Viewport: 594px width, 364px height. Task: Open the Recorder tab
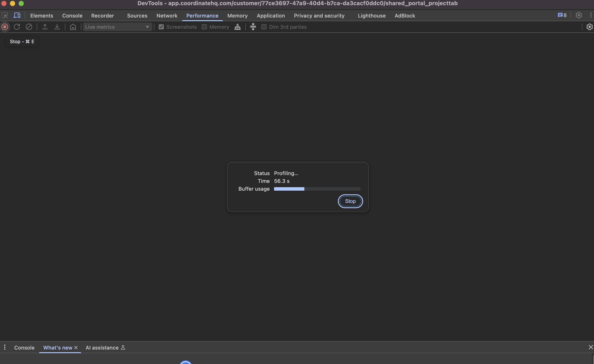[102, 15]
